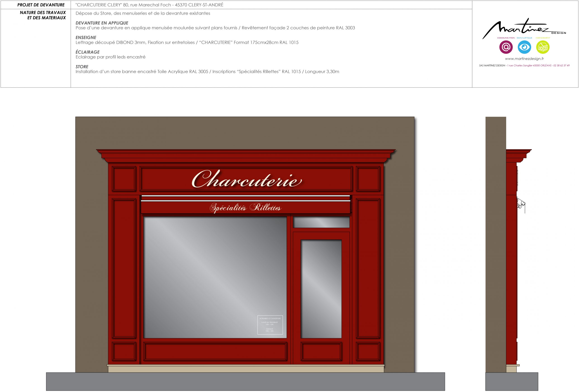Click the brown wall of the side elevation
Viewport: 579px width, 392px height.
click(496, 244)
